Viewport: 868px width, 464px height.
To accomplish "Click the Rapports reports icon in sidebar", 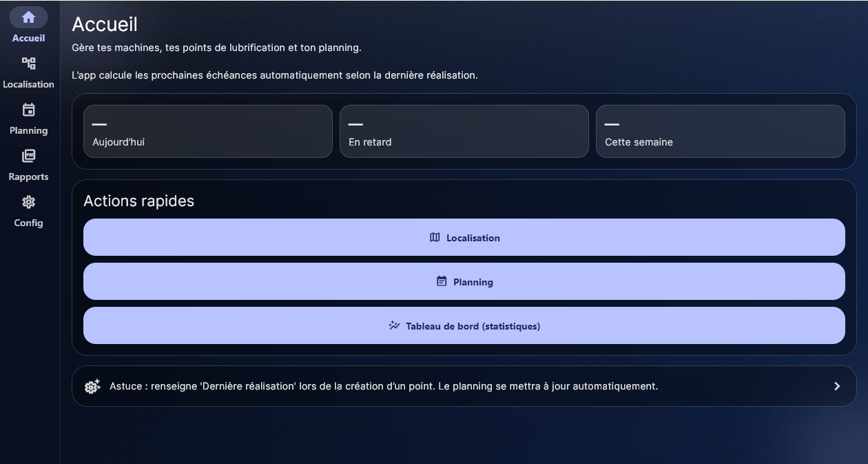I will pos(28,155).
